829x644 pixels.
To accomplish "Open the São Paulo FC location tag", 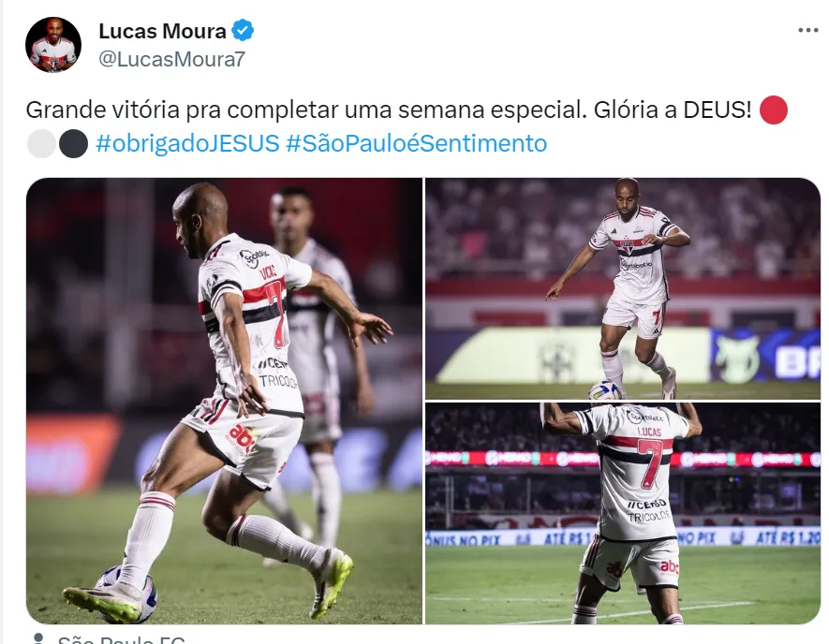I will pos(121,639).
